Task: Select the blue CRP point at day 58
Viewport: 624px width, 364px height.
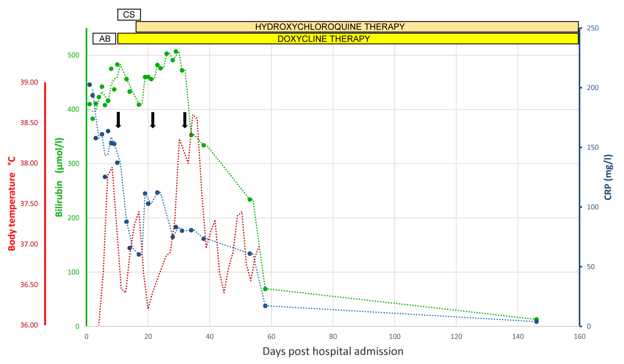Action: 265,306
